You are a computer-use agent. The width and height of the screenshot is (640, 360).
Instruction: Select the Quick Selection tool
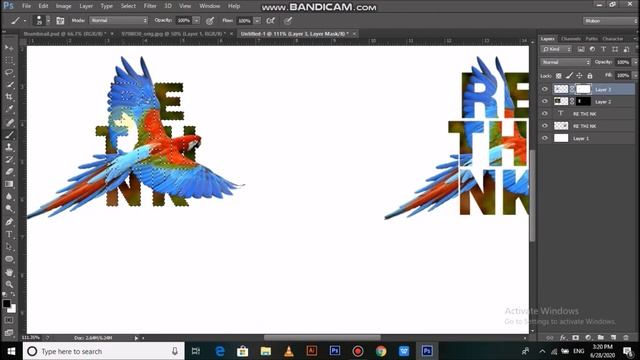(9, 85)
